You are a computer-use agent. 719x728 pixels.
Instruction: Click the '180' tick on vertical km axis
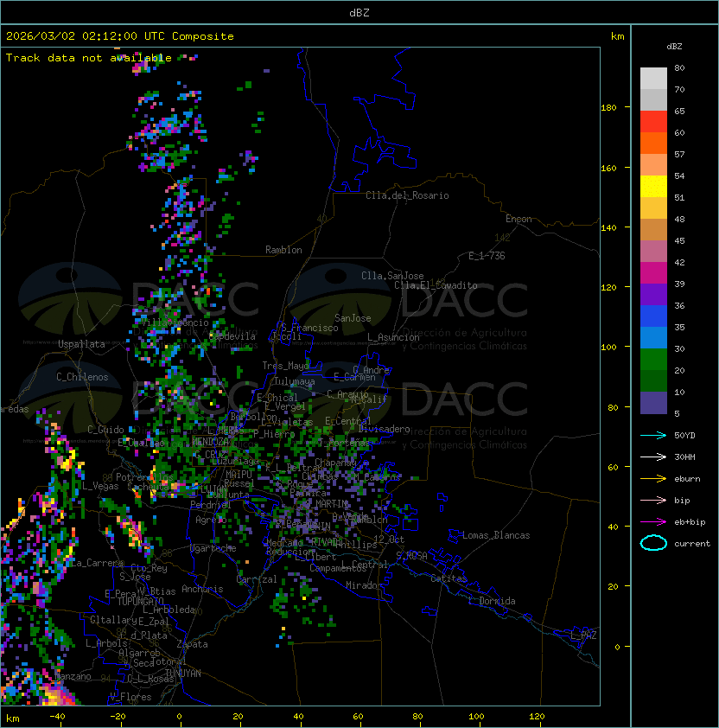[x=608, y=108]
